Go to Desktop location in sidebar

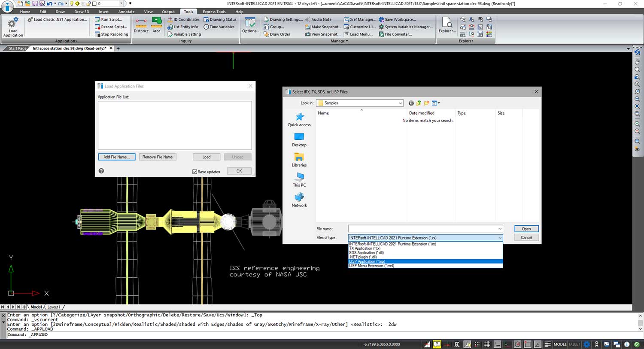tap(299, 140)
